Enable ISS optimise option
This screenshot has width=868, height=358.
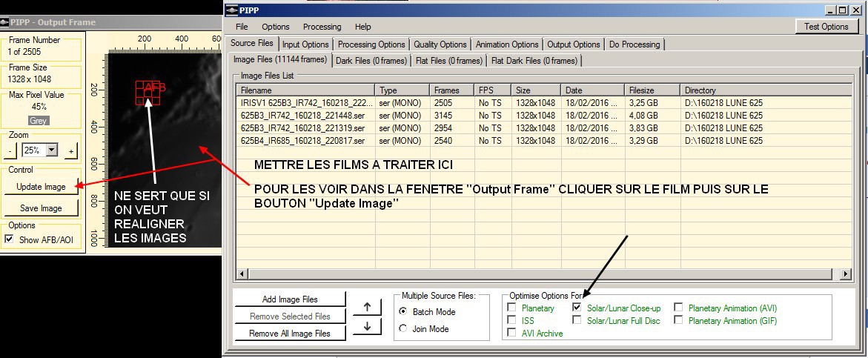point(511,319)
